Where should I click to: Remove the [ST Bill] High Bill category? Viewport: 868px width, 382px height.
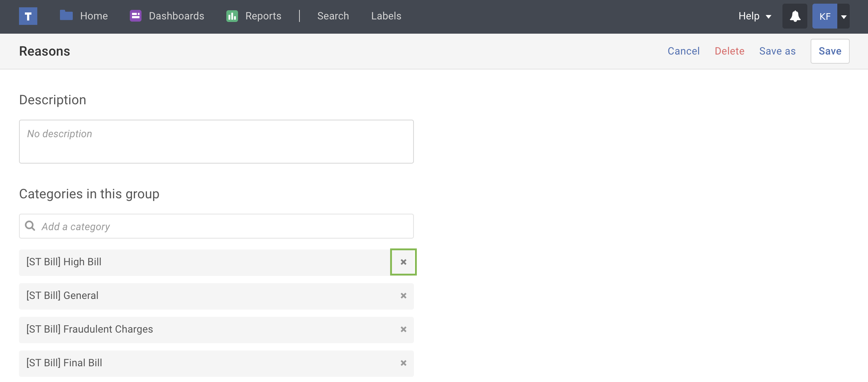(x=403, y=262)
